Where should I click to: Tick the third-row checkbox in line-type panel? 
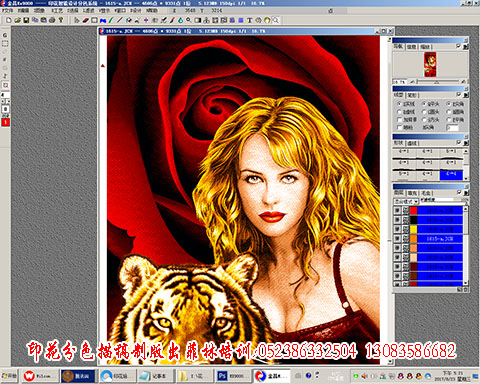tap(400, 120)
